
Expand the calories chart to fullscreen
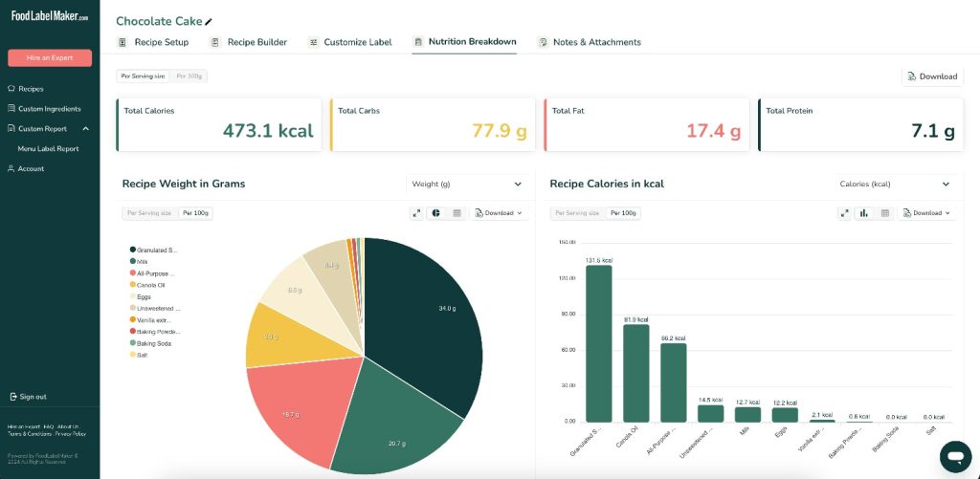click(x=844, y=213)
